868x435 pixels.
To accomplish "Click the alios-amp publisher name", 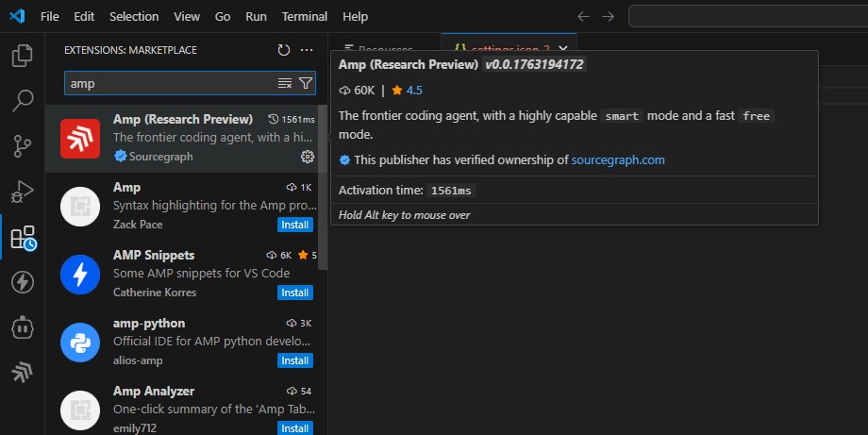I will [x=138, y=360].
